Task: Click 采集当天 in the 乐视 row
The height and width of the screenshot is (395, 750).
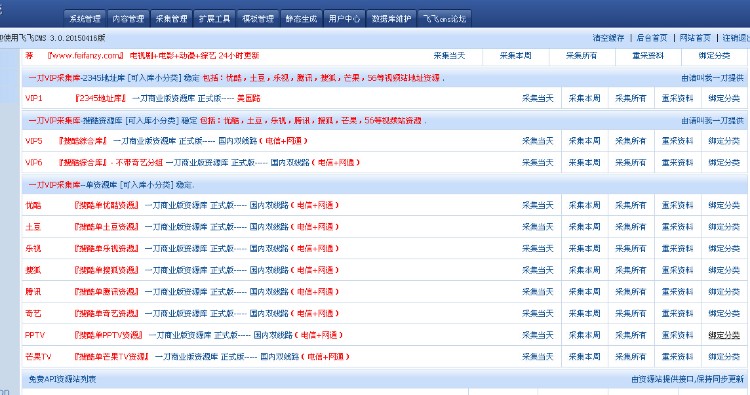Action: coord(538,248)
